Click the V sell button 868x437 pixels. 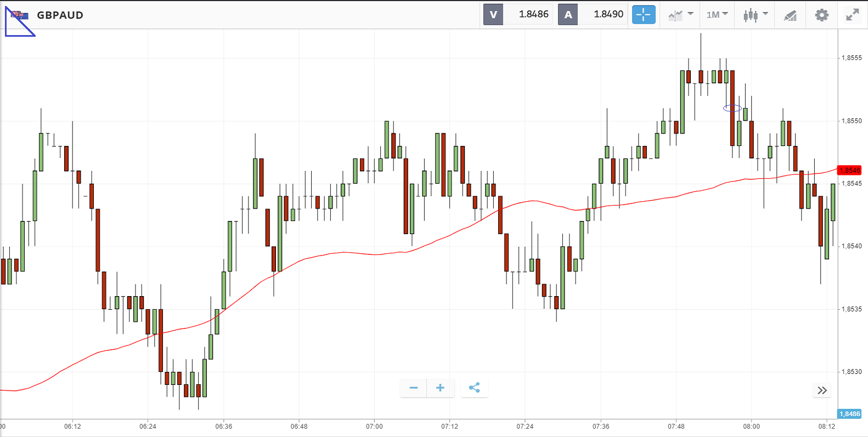tap(493, 15)
